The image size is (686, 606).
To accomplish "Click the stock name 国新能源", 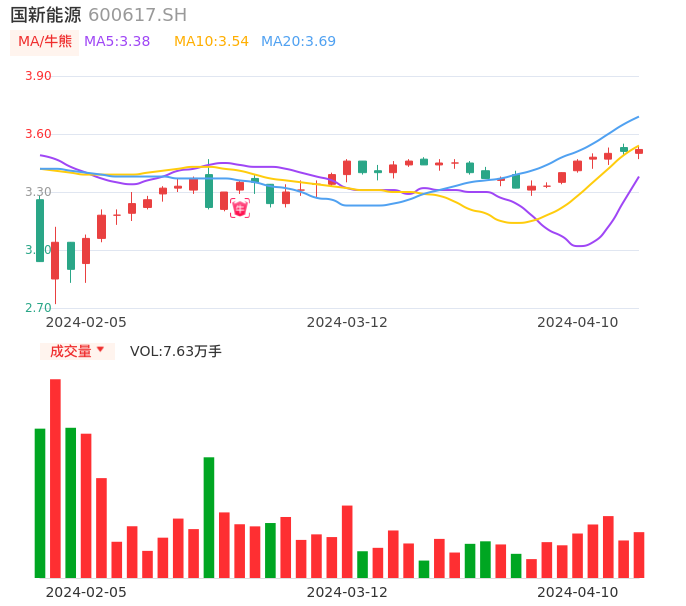I will pyautogui.click(x=46, y=15).
